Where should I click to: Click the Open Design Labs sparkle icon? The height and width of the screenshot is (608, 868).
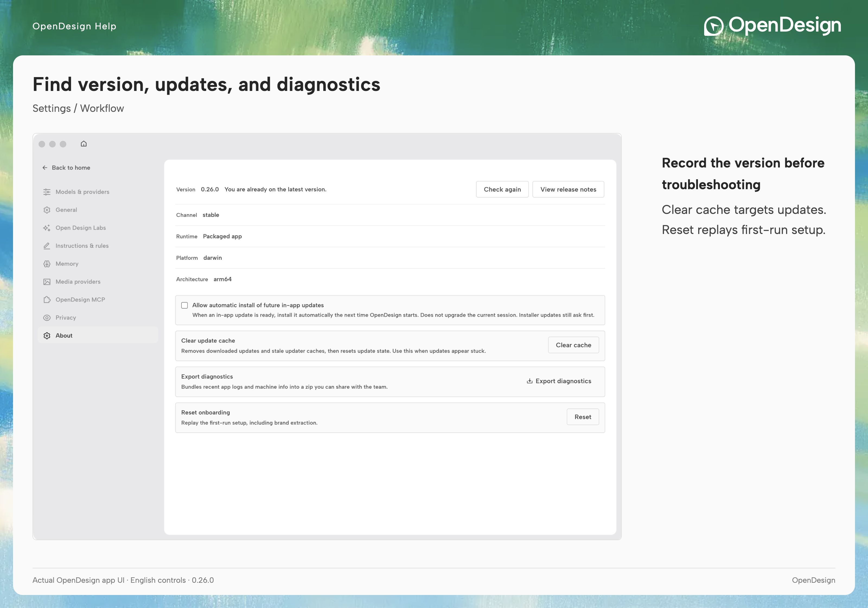47,228
